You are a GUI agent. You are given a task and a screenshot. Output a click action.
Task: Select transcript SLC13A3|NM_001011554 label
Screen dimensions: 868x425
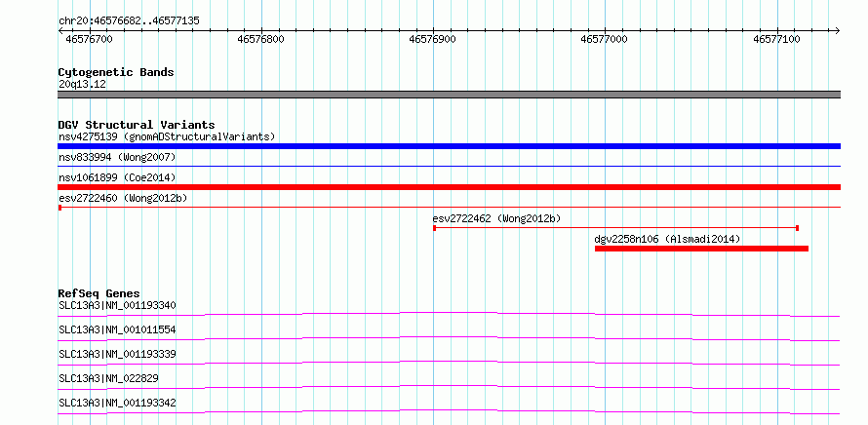click(x=117, y=329)
